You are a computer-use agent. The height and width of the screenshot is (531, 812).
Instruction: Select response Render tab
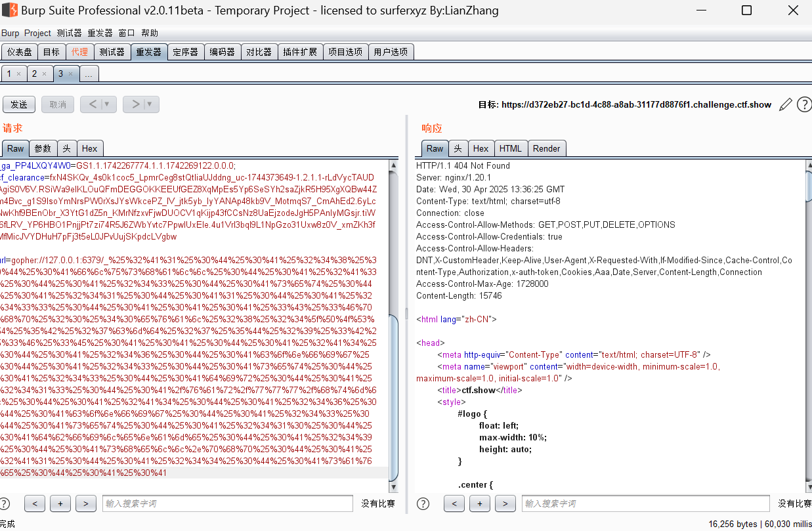click(x=546, y=148)
